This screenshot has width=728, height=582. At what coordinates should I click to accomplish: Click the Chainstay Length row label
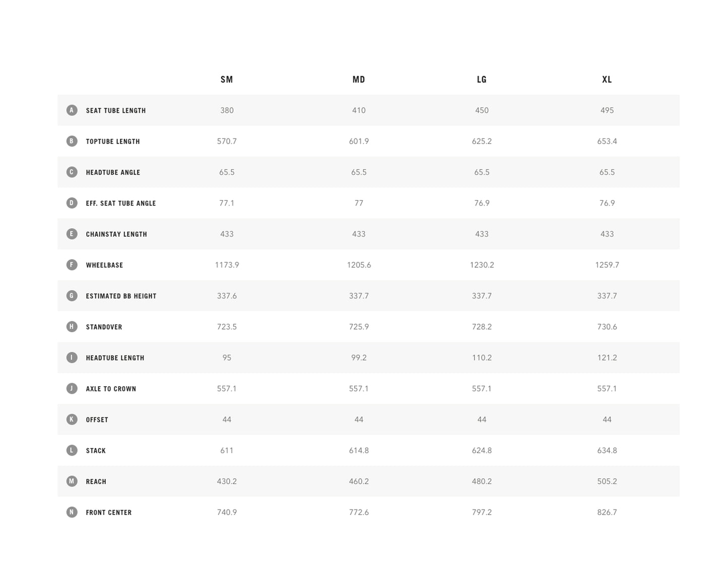click(116, 234)
